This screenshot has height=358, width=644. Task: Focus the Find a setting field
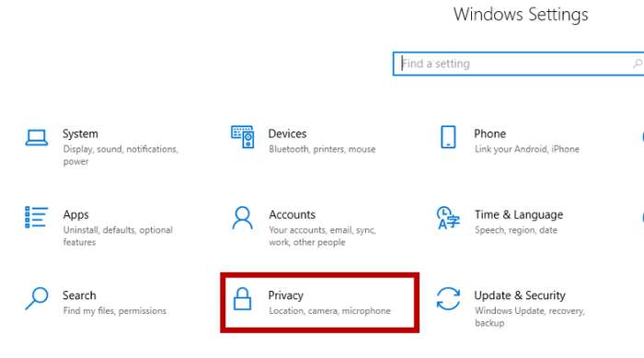click(x=518, y=64)
